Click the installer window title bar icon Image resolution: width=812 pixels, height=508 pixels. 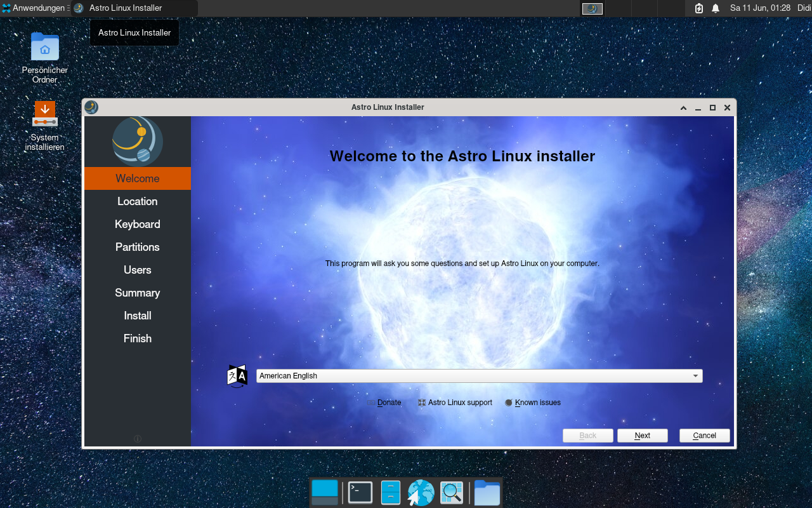pyautogui.click(x=91, y=107)
